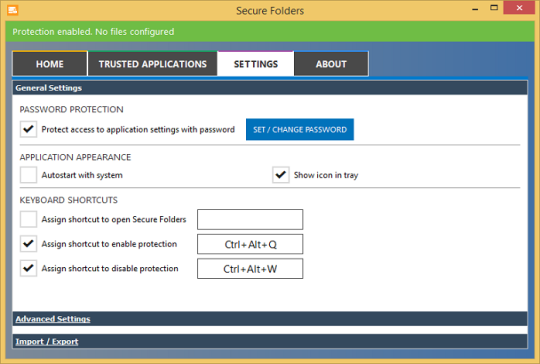Image resolution: width=540 pixels, height=364 pixels.
Task: Select the SETTINGS tab
Action: click(x=256, y=64)
